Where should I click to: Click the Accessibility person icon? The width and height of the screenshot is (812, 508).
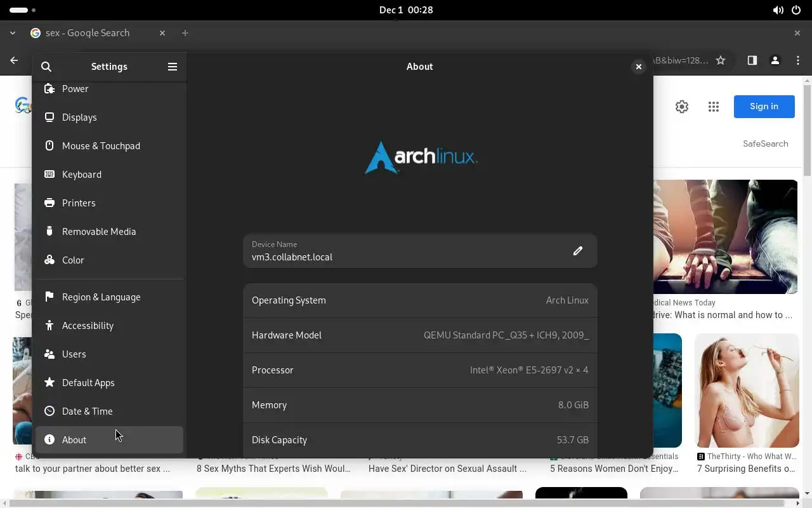coord(49,325)
